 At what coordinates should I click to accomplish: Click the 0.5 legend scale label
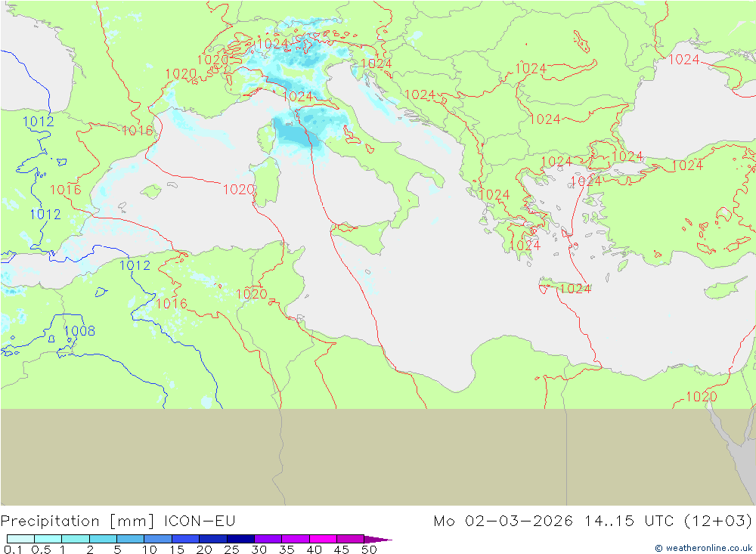click(x=41, y=549)
